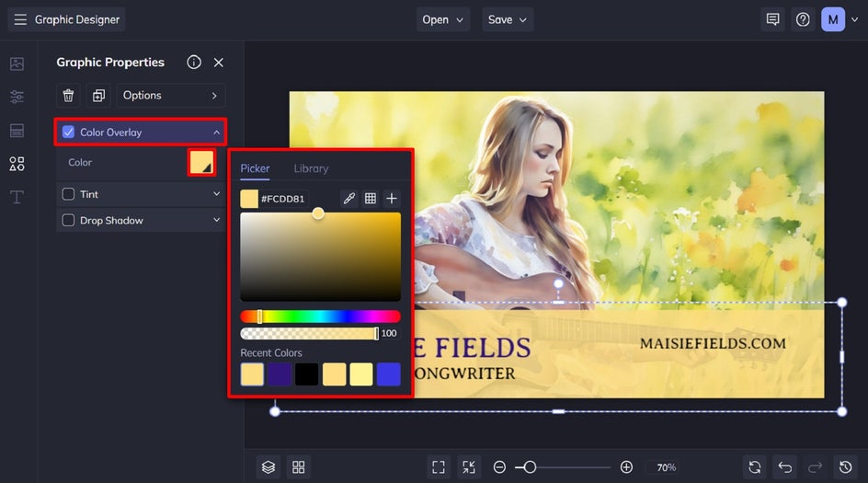
Task: Open the M user account avatar
Action: click(x=833, y=20)
